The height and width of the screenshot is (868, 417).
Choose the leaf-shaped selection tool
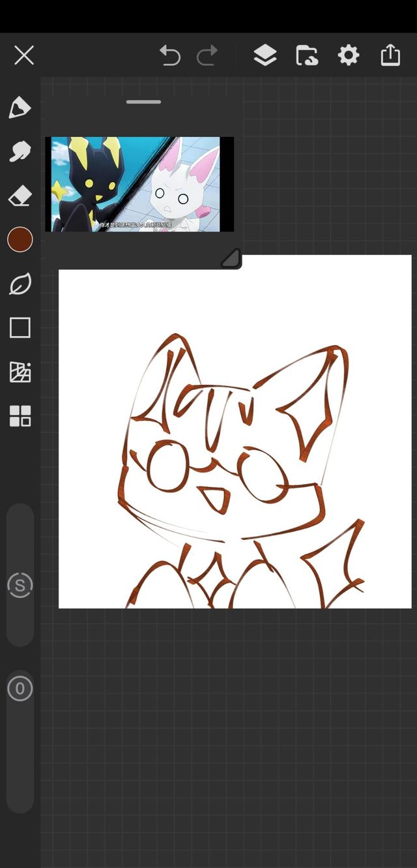point(20,284)
